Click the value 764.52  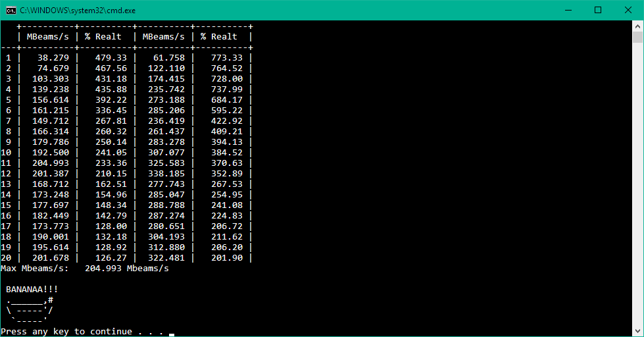coord(227,68)
